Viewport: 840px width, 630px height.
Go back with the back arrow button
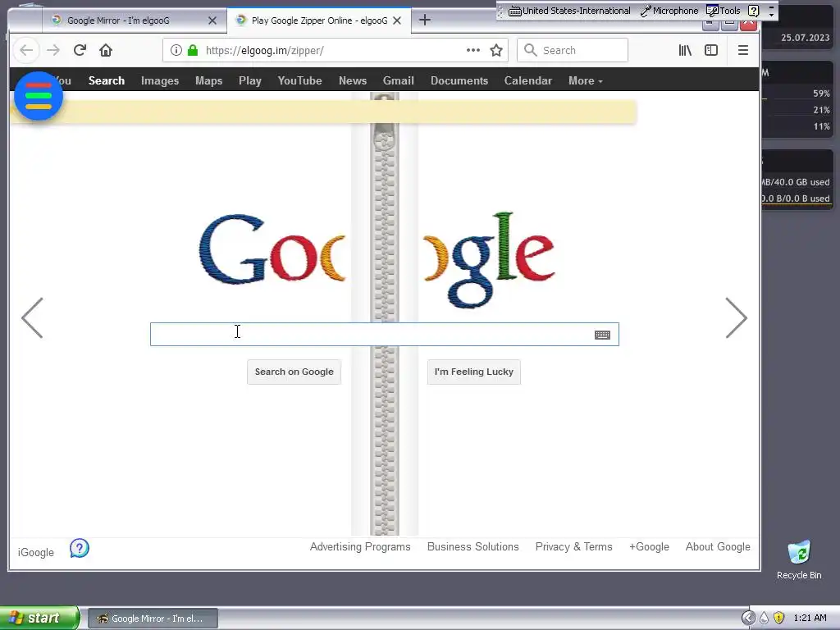[26, 50]
